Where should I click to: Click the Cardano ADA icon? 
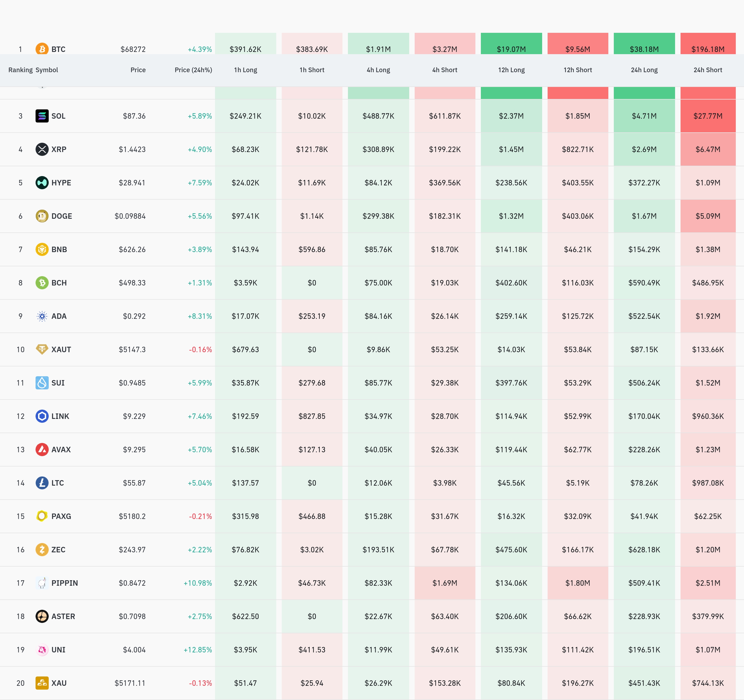(x=42, y=316)
